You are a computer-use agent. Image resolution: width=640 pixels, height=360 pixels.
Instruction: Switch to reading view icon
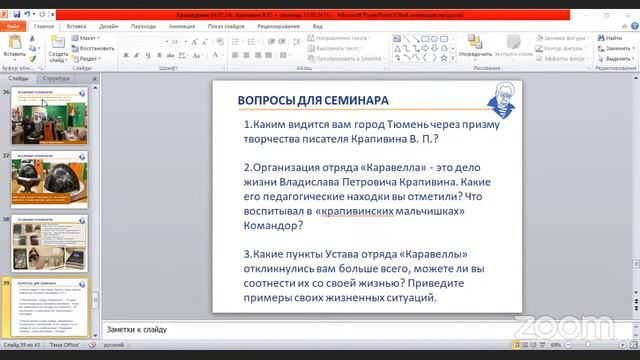click(x=533, y=345)
